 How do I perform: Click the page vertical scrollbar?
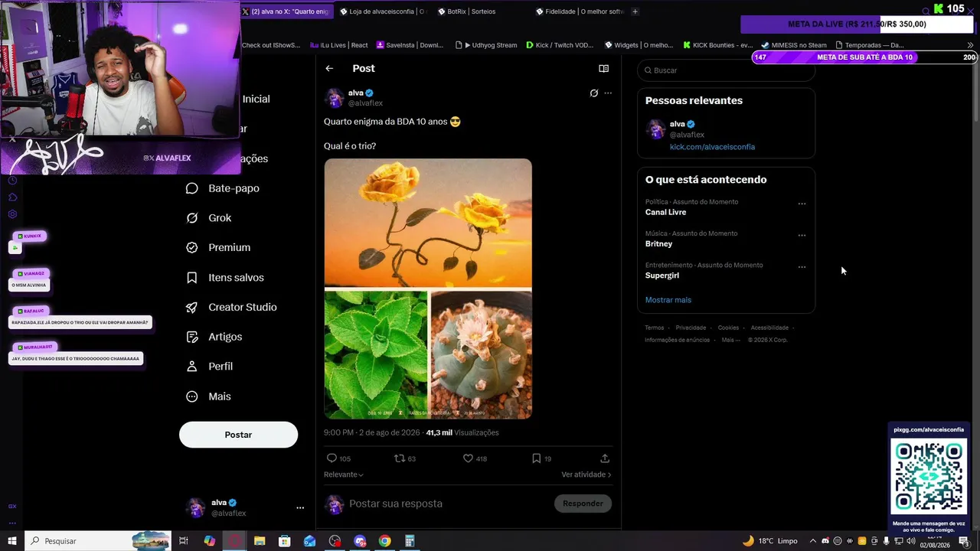[x=975, y=92]
